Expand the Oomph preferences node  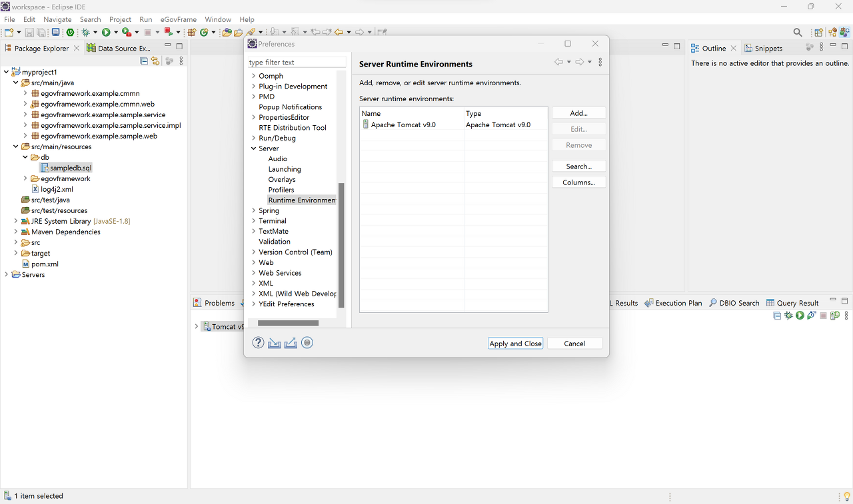point(253,76)
